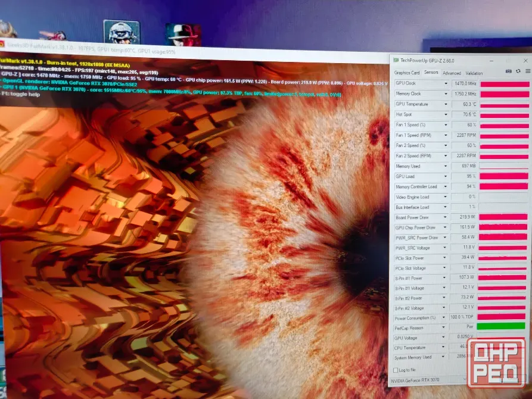Click the FurMark window title icon

click(2, 43)
